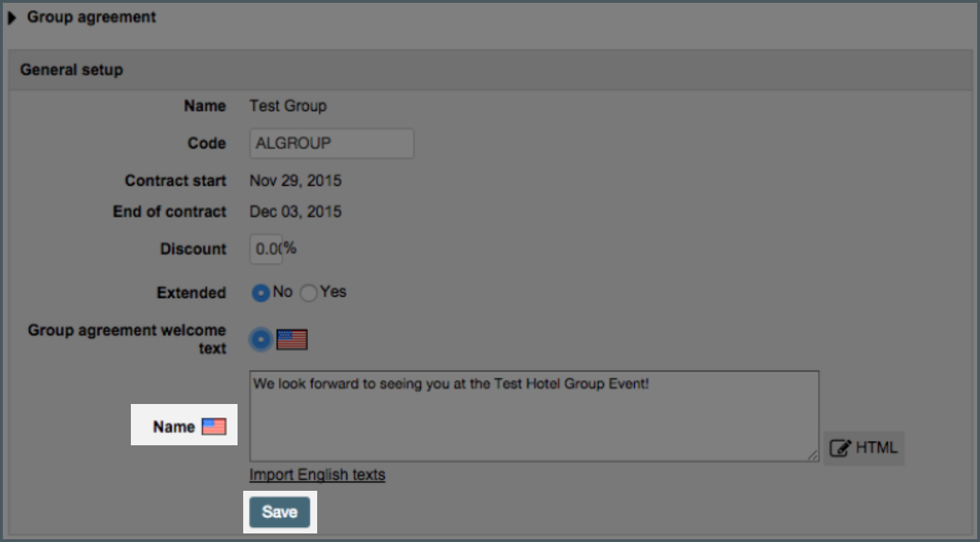
Task: Click the Group agreement heading text
Action: tap(91, 17)
